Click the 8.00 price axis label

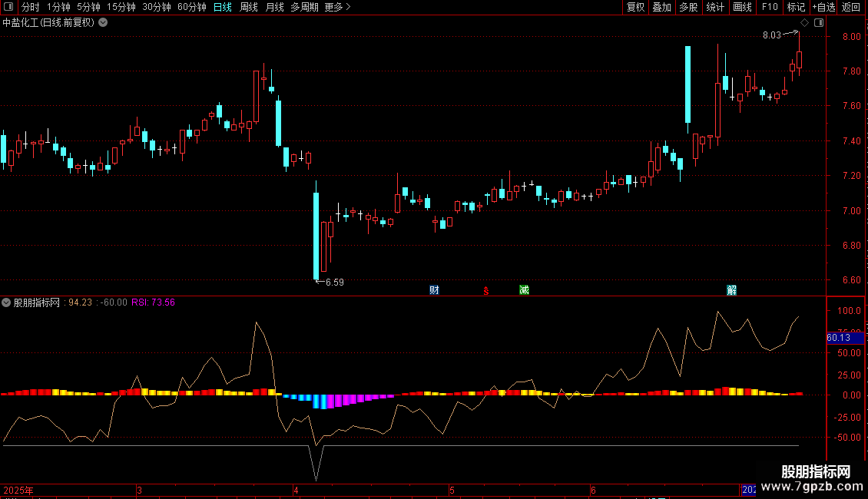[x=851, y=37]
